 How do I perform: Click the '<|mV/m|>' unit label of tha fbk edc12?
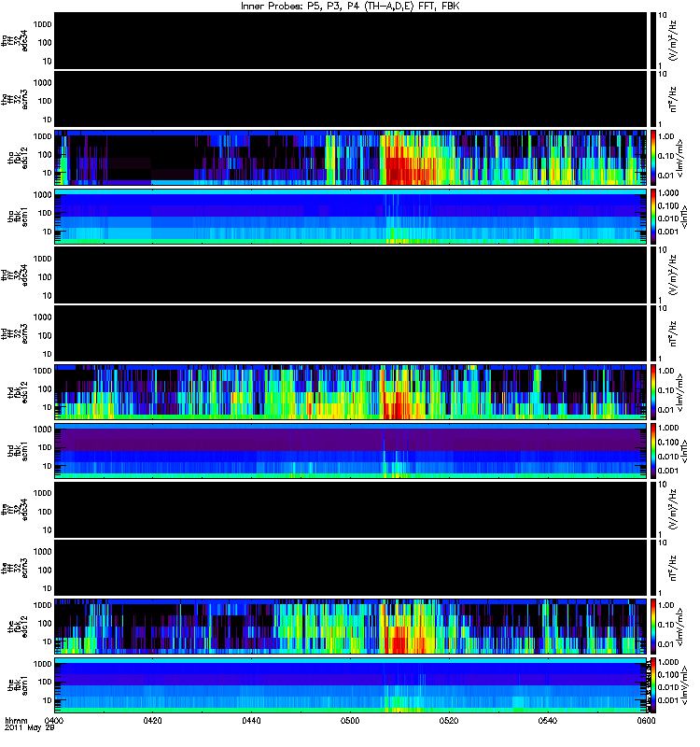coord(680,158)
